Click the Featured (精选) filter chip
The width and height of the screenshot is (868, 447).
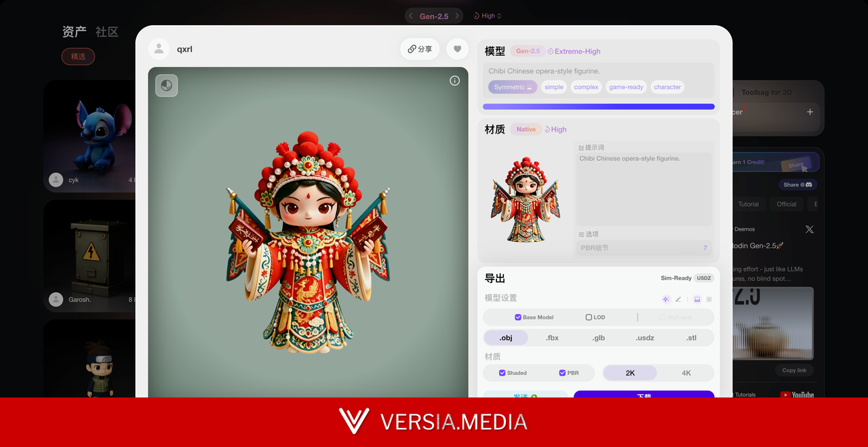[x=78, y=56]
